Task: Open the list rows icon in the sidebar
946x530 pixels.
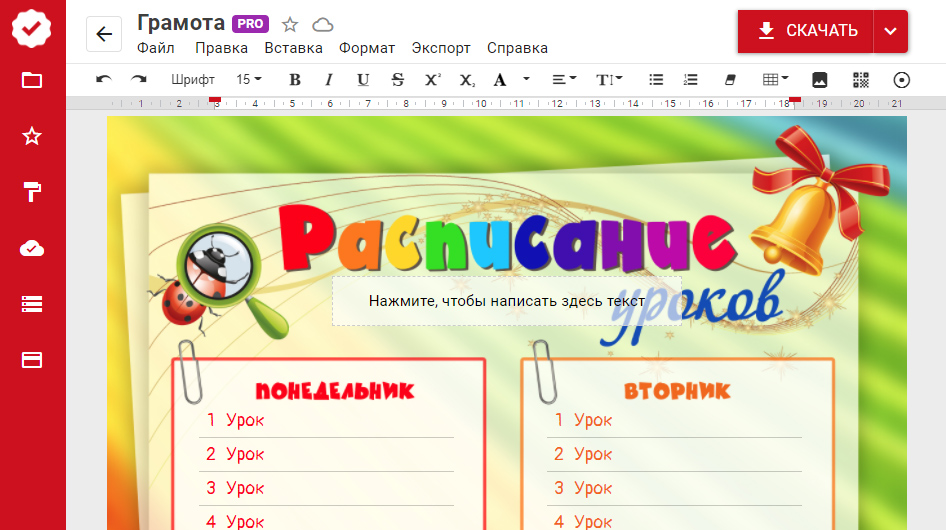Action: pos(31,304)
